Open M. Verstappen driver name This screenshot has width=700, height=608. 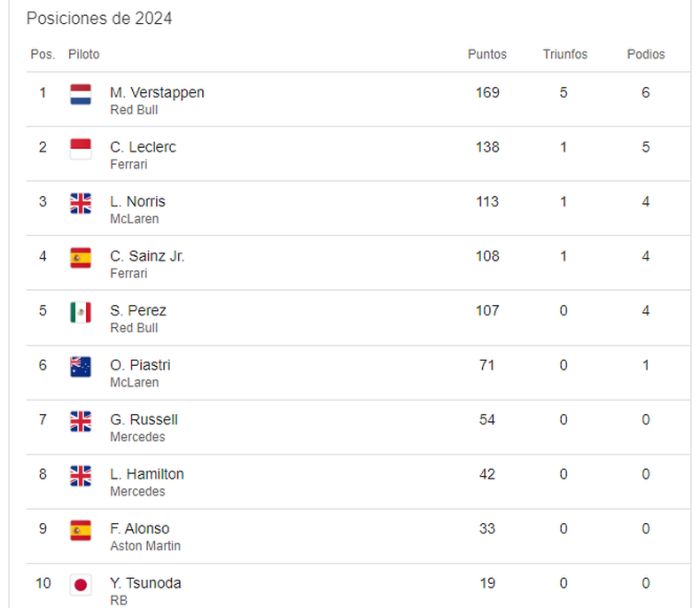click(x=157, y=92)
